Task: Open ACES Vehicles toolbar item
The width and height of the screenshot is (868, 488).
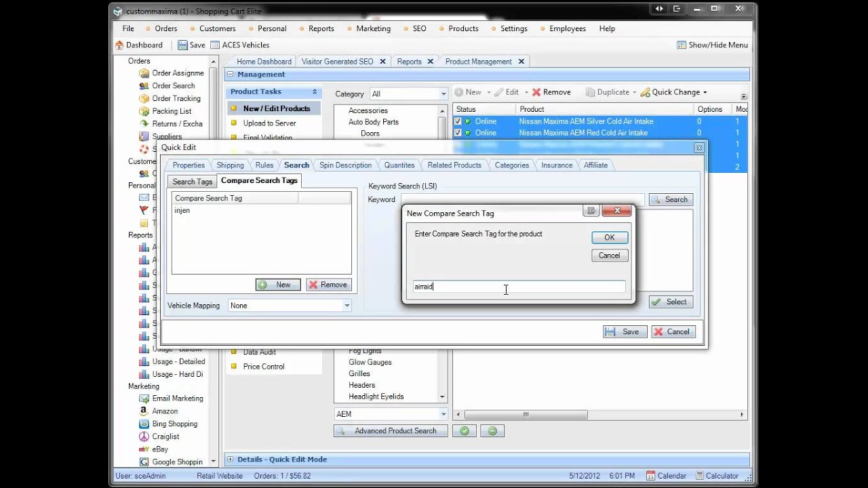Action: (239, 45)
